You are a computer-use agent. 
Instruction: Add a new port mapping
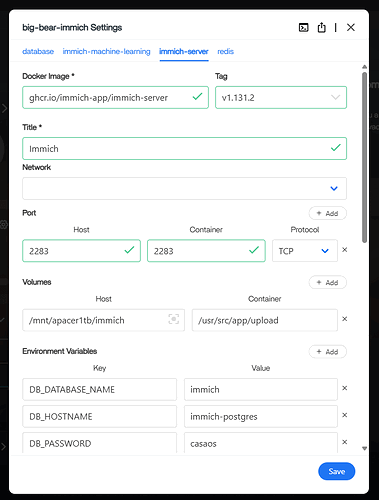328,213
